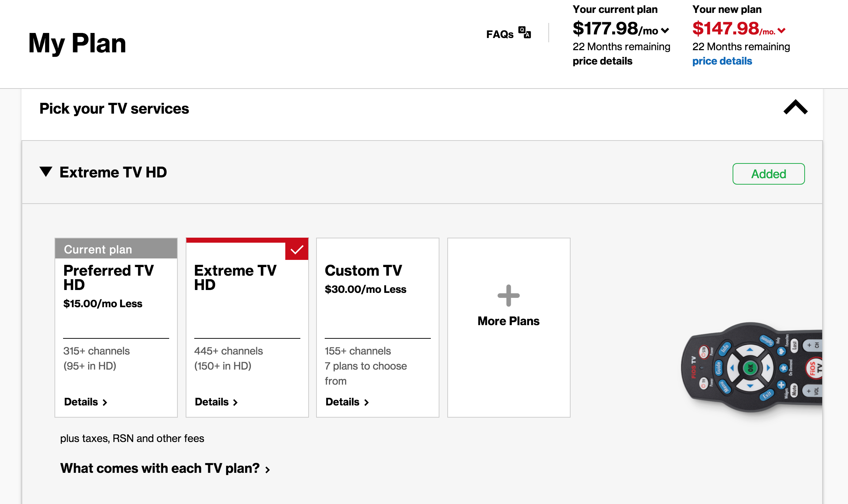Click the arrow next to Extreme TV Details
Image resolution: width=848 pixels, height=504 pixels.
coord(235,403)
